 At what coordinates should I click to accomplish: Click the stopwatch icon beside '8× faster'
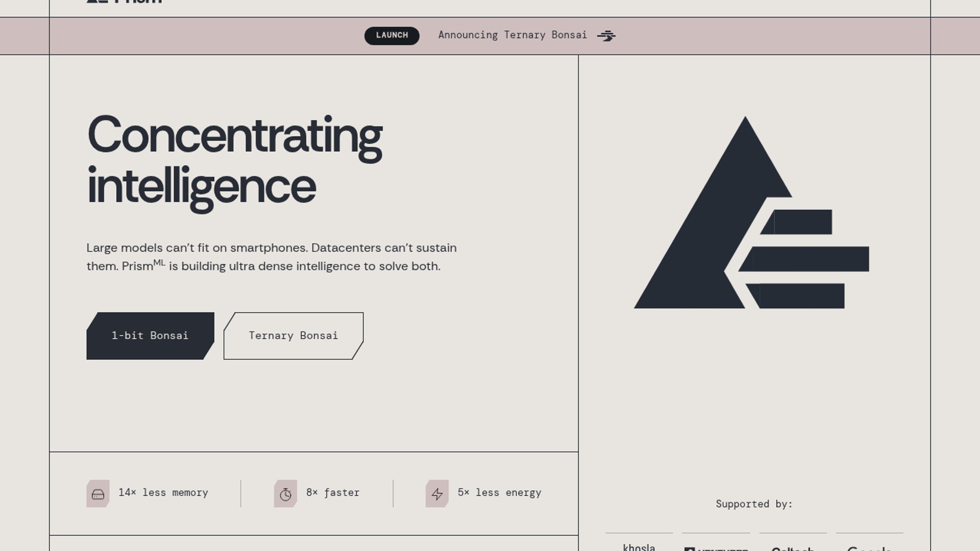click(x=286, y=493)
